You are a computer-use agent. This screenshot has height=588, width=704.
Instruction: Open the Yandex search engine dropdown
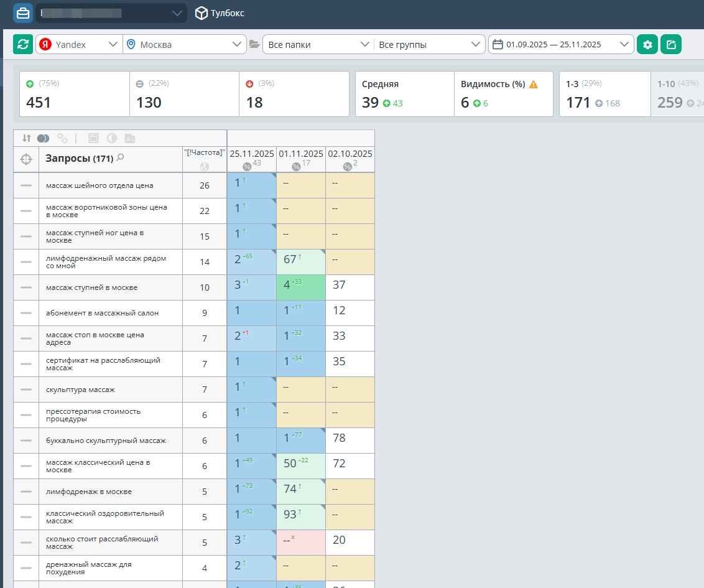[x=79, y=44]
